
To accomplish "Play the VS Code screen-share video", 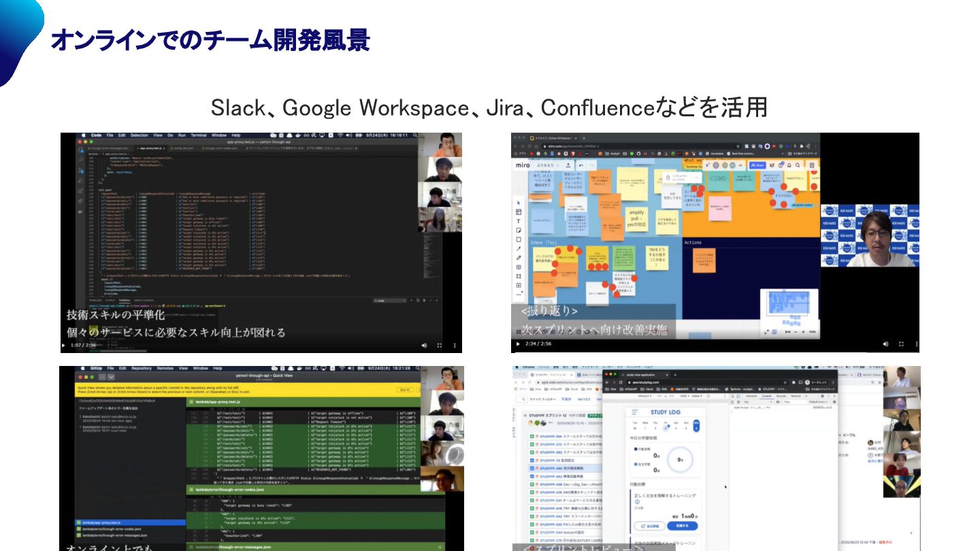I will [x=64, y=346].
